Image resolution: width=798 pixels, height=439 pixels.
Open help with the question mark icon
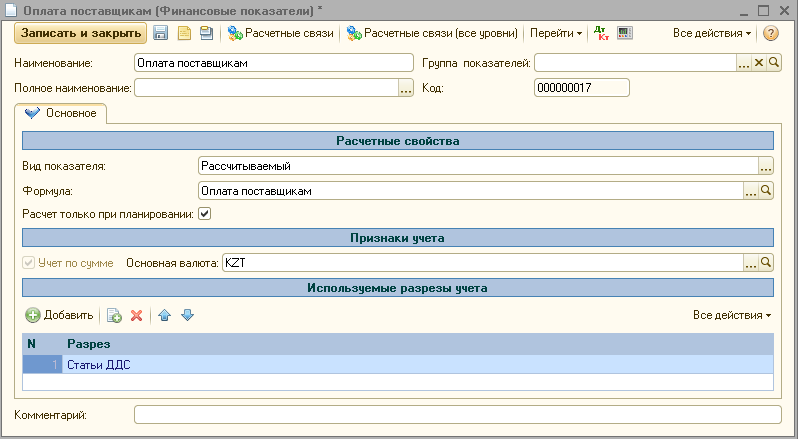771,33
